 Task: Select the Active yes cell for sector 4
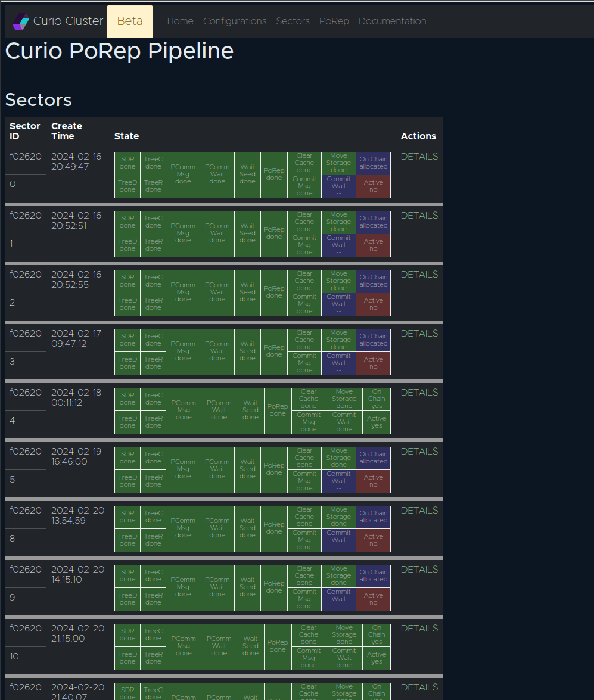377,422
